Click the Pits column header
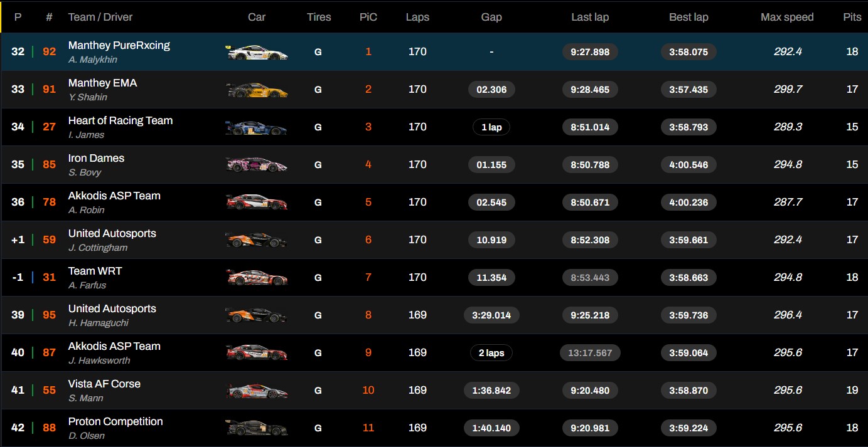Screen dimensions: 868x447 [852, 17]
